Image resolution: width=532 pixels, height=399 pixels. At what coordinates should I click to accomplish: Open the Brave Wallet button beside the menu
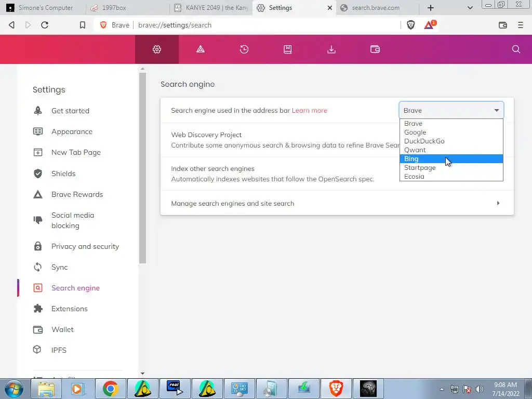click(503, 25)
